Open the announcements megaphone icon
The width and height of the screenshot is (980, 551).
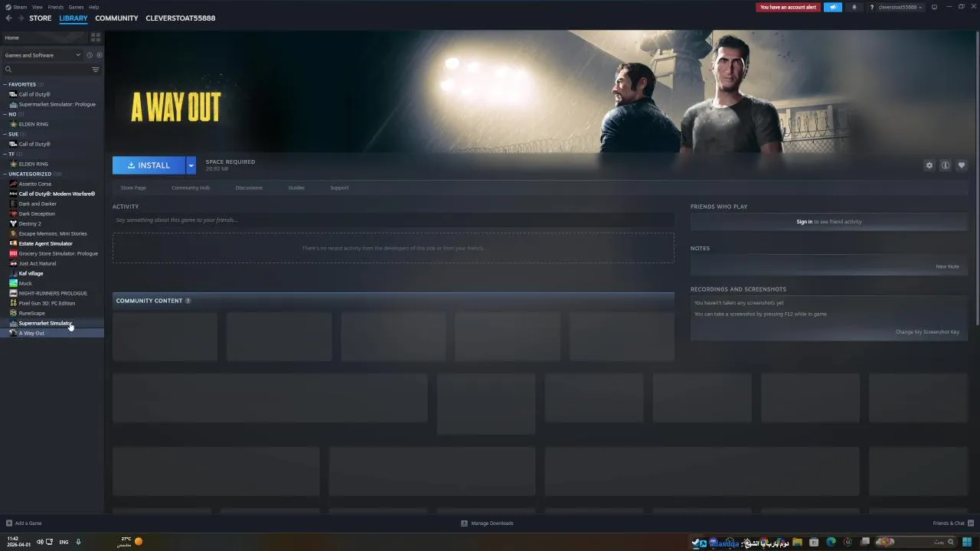pos(833,7)
